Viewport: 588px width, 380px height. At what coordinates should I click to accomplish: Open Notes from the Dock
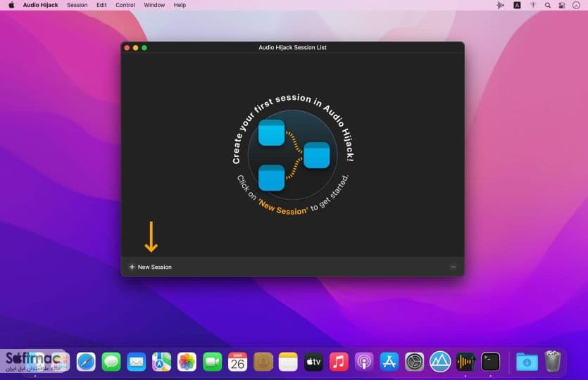click(x=288, y=362)
